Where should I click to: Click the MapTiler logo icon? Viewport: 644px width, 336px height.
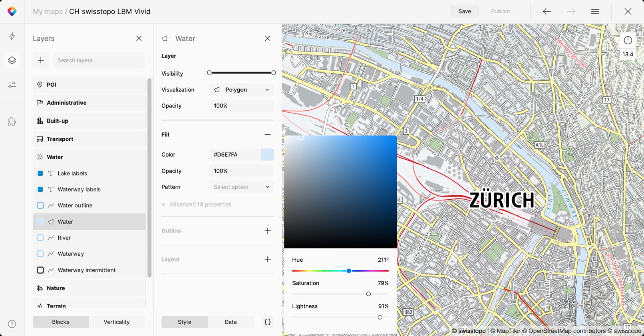click(x=12, y=11)
